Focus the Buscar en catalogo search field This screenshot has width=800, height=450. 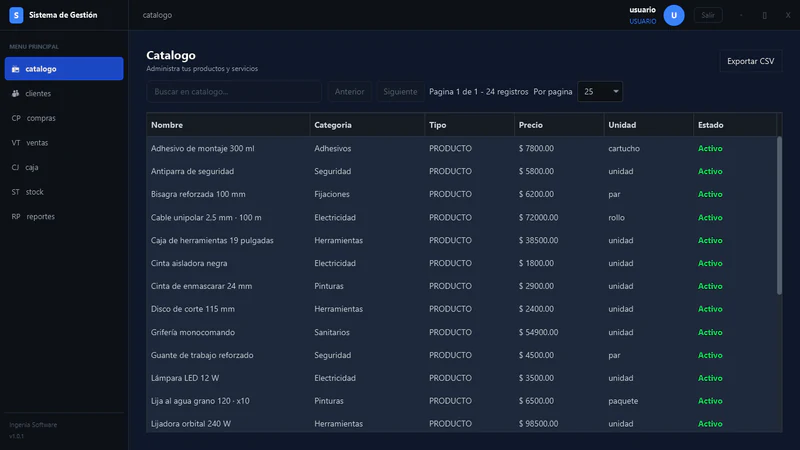[x=234, y=92]
